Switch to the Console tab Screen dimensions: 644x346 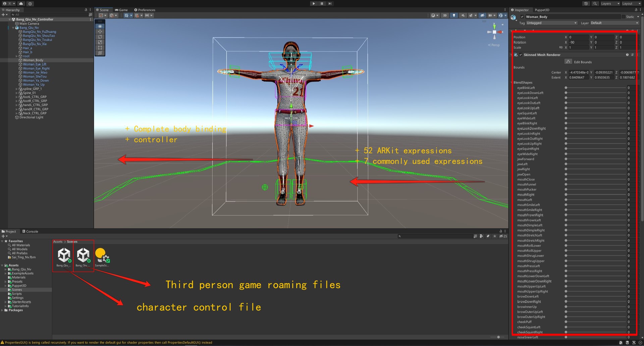[30, 232]
